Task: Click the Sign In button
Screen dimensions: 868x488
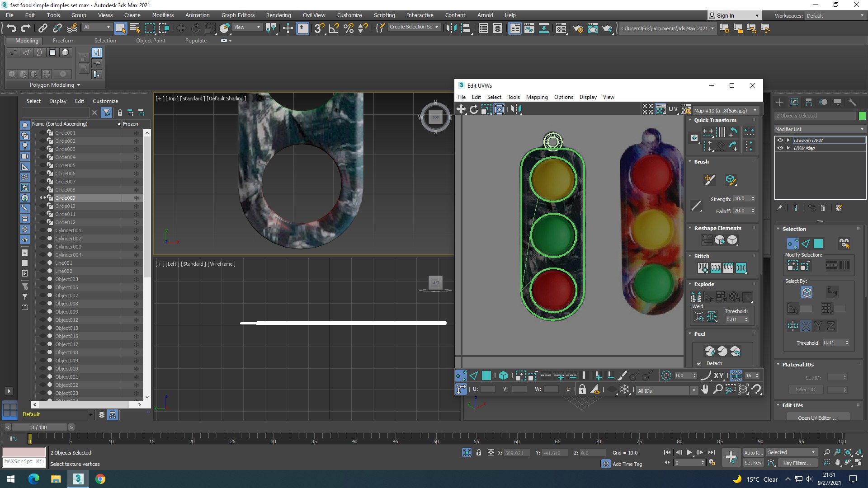Action: click(x=734, y=15)
